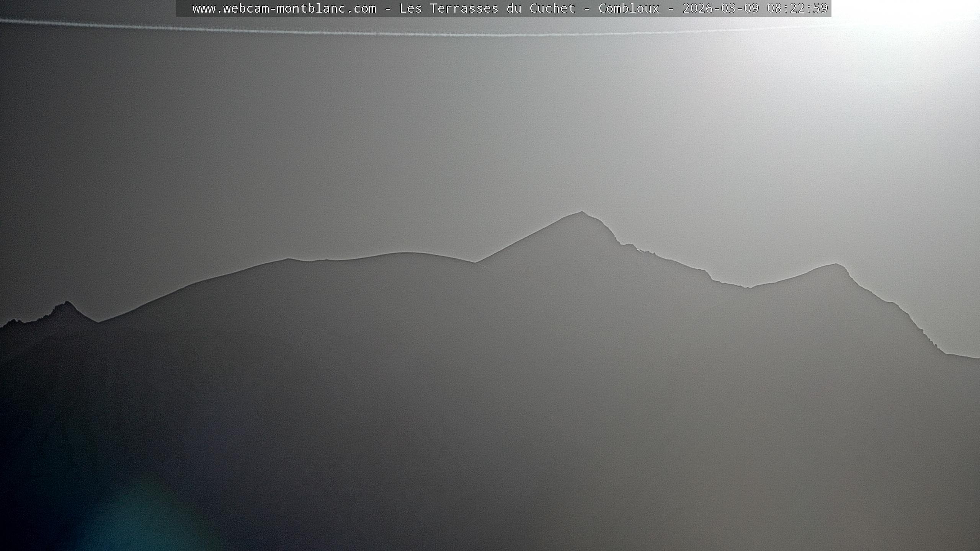
Task: Click the 'Les Terrasses du Cuchet' caption
Action: [487, 8]
